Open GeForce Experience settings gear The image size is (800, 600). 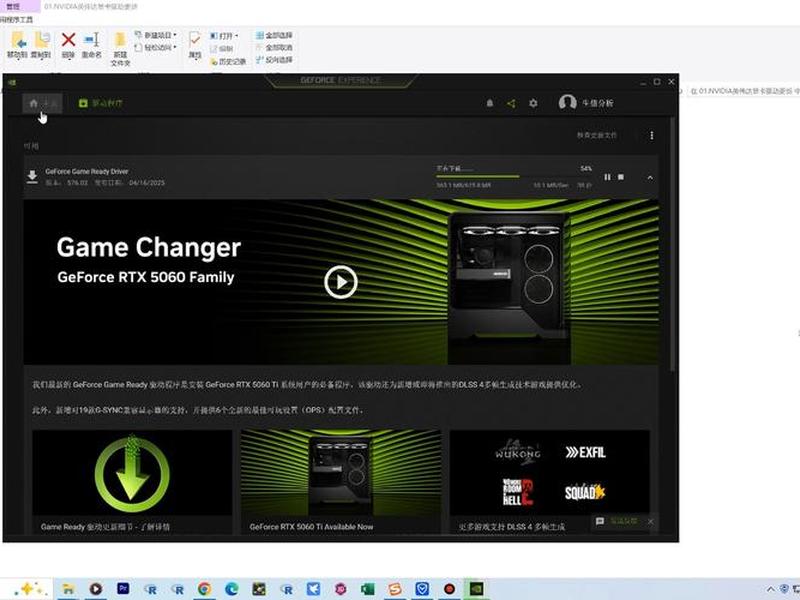[533, 103]
